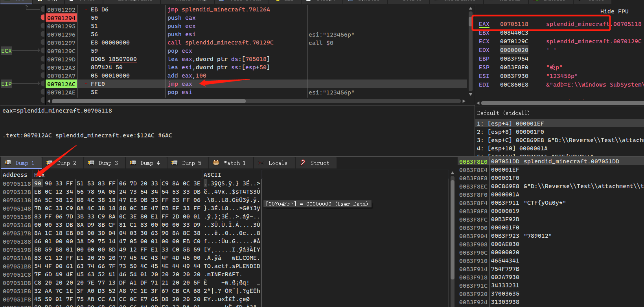Click the ASCII column header in dump
The height and width of the screenshot is (307, 644).
212,175
